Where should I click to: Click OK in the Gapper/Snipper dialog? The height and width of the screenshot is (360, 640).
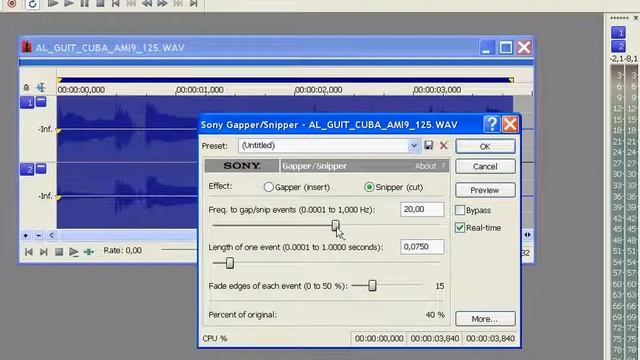[485, 146]
